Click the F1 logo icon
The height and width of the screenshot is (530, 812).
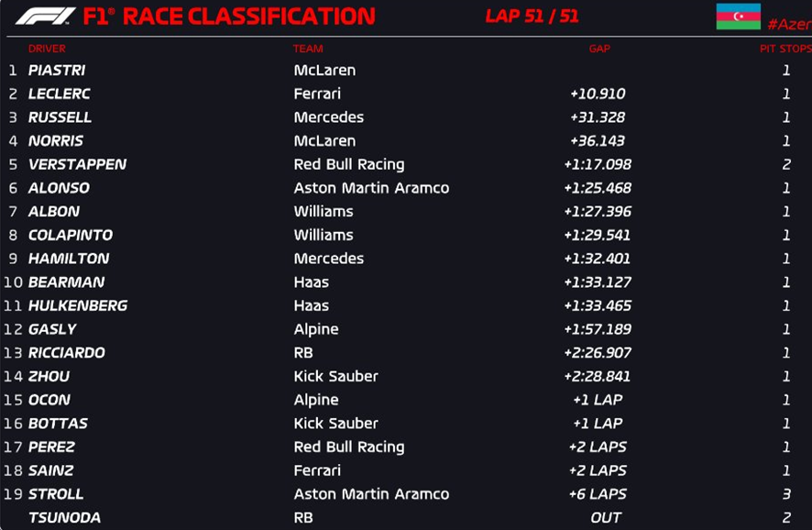point(46,17)
